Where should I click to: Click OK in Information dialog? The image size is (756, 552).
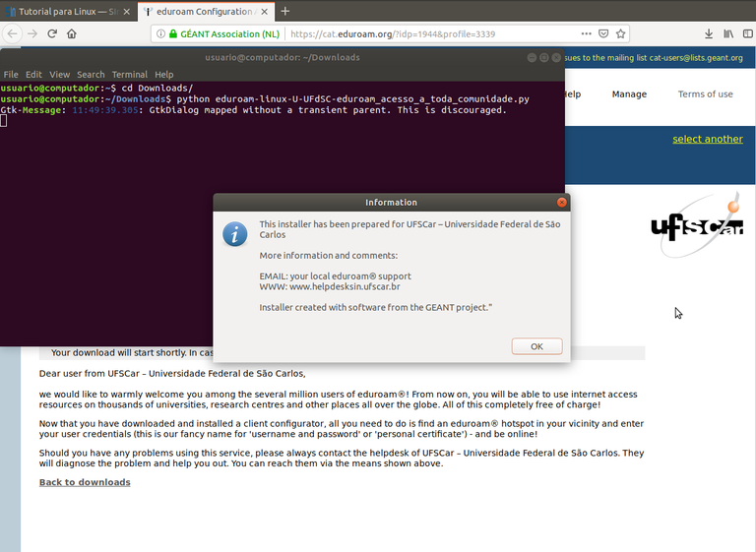pyautogui.click(x=536, y=346)
